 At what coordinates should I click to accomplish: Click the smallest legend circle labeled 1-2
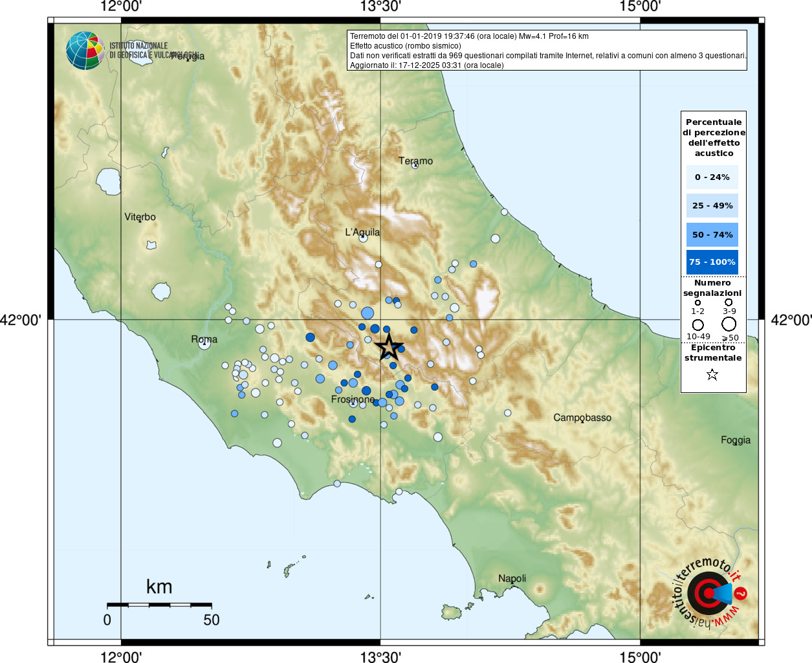[x=697, y=302]
